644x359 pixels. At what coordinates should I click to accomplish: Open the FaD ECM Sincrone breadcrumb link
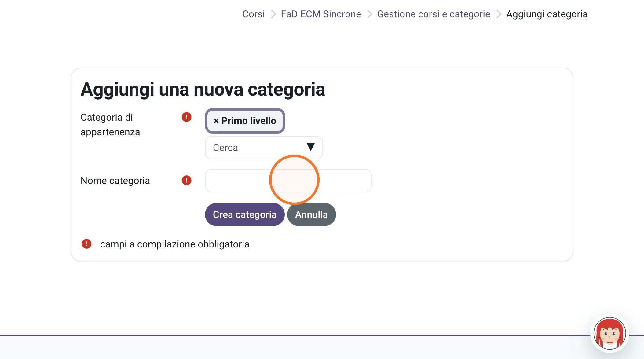pyautogui.click(x=321, y=14)
